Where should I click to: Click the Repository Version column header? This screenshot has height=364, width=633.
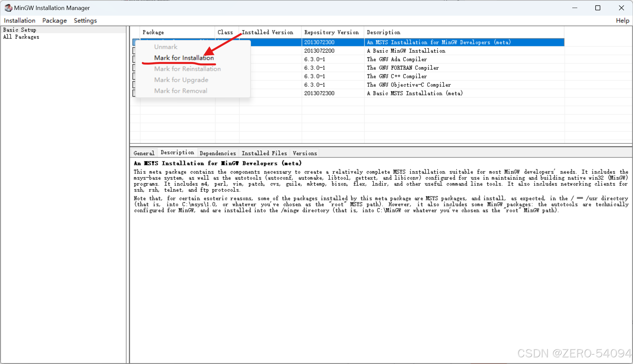click(333, 32)
